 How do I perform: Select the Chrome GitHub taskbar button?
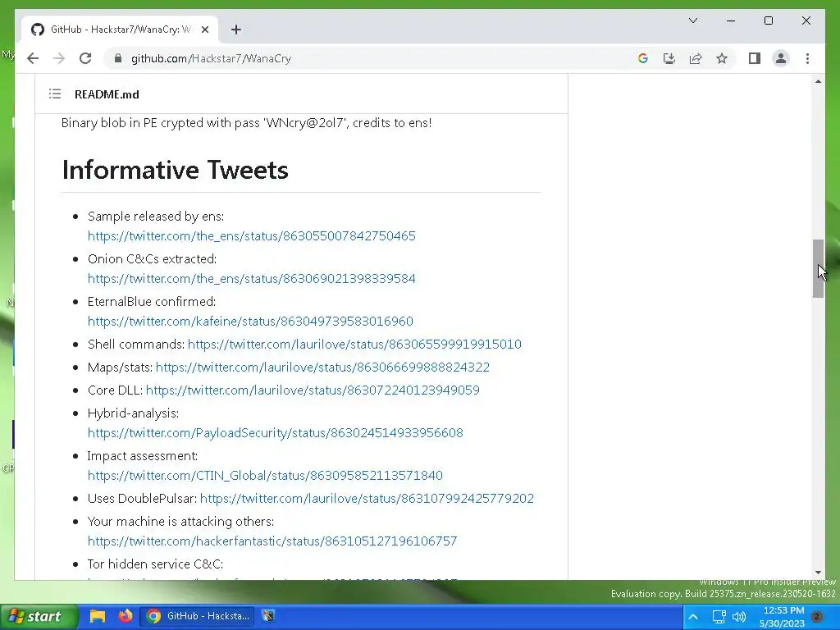coord(199,616)
